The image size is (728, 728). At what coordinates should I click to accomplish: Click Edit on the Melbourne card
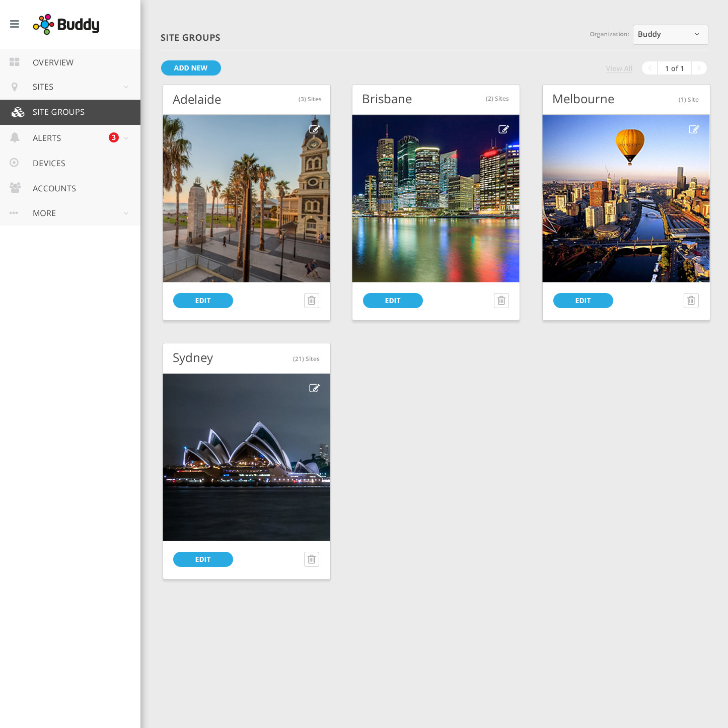583,301
